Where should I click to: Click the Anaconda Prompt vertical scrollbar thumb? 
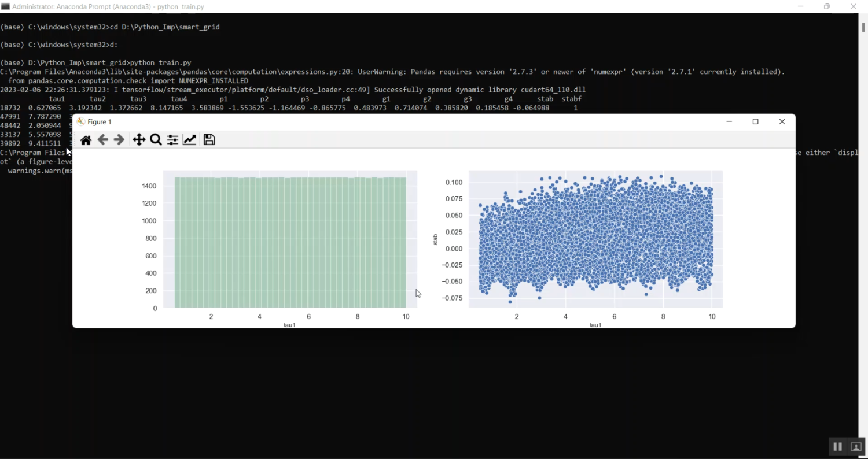[863, 27]
